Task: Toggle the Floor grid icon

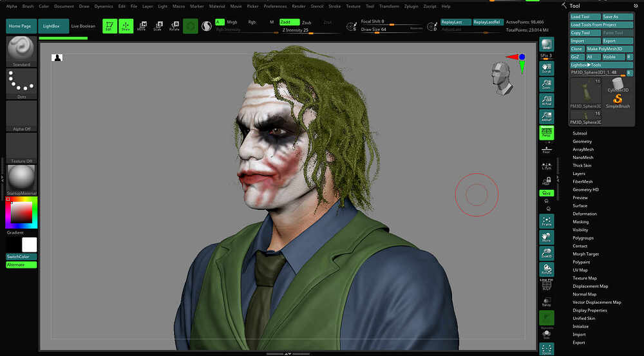Action: tap(546, 149)
